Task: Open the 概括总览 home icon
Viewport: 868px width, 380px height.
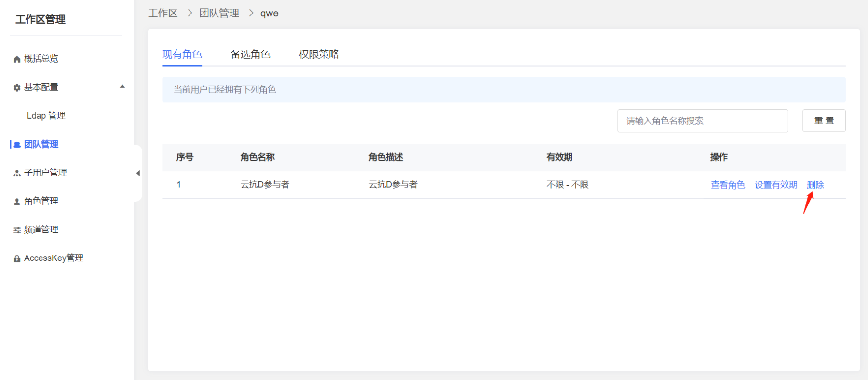Action: (17, 59)
